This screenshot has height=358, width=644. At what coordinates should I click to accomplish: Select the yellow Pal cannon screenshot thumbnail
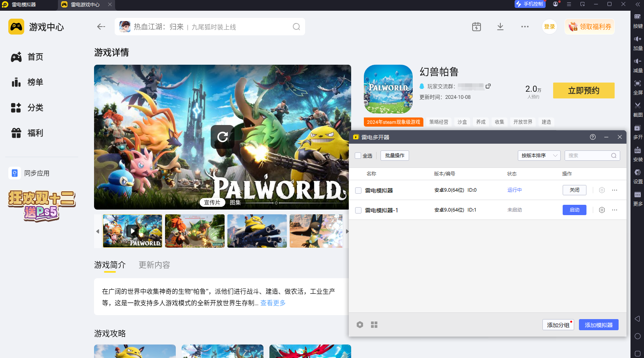tap(257, 231)
